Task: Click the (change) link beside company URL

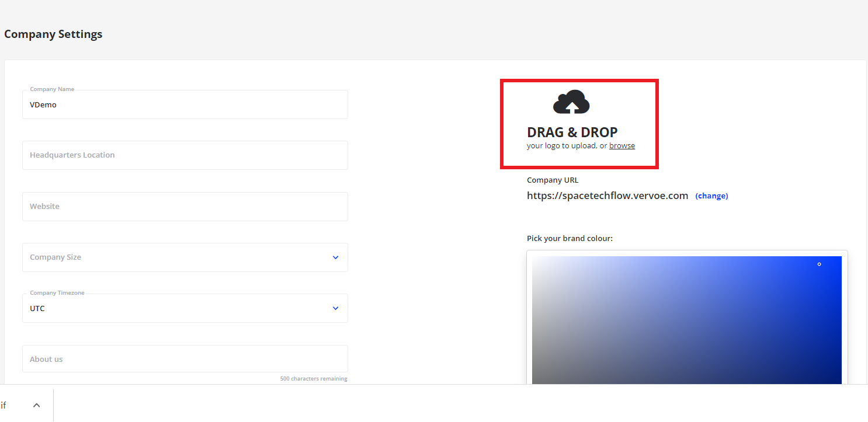Action: pyautogui.click(x=711, y=196)
